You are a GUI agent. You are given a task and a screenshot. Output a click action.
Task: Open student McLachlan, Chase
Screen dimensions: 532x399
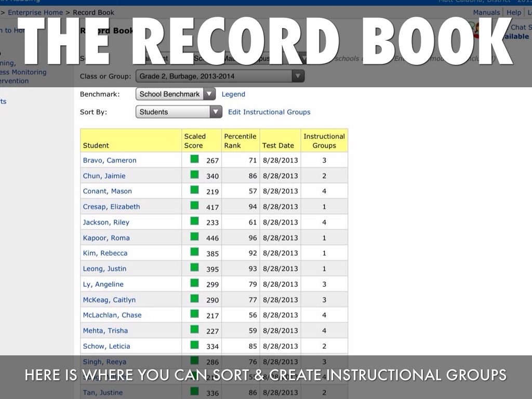tap(112, 315)
